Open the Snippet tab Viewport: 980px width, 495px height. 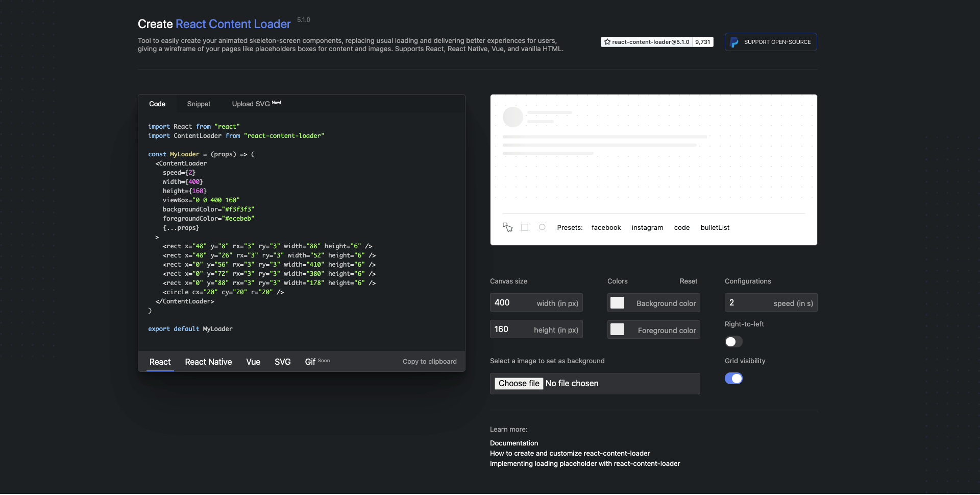coord(199,104)
